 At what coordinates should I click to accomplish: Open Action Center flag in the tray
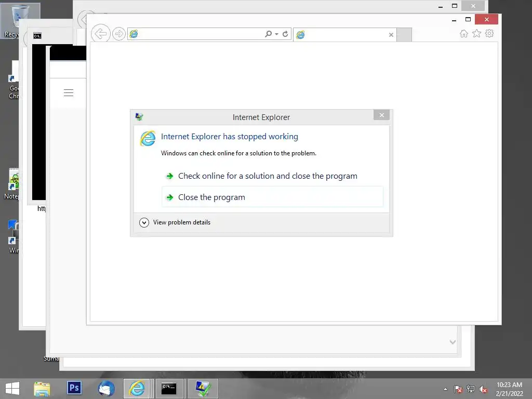pyautogui.click(x=458, y=389)
